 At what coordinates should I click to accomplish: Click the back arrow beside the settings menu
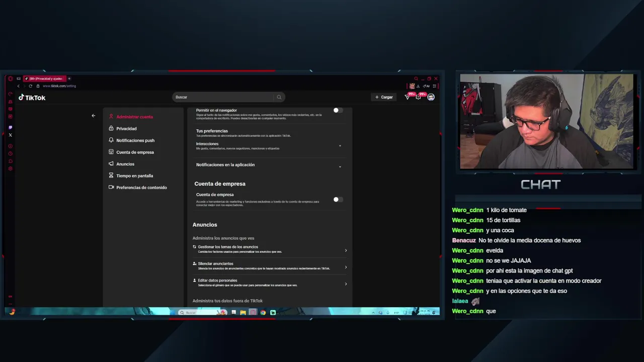[93, 116]
